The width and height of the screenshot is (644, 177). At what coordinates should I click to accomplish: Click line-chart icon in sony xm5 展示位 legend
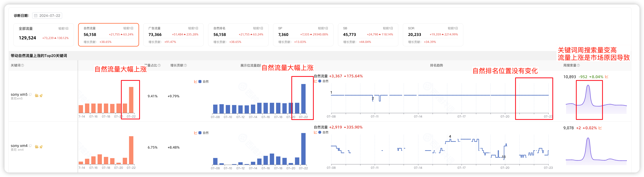point(195,82)
